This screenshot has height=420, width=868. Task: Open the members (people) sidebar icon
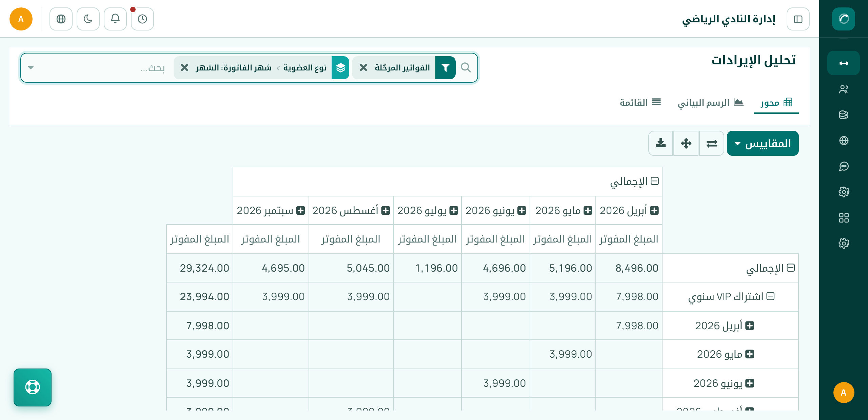click(843, 89)
